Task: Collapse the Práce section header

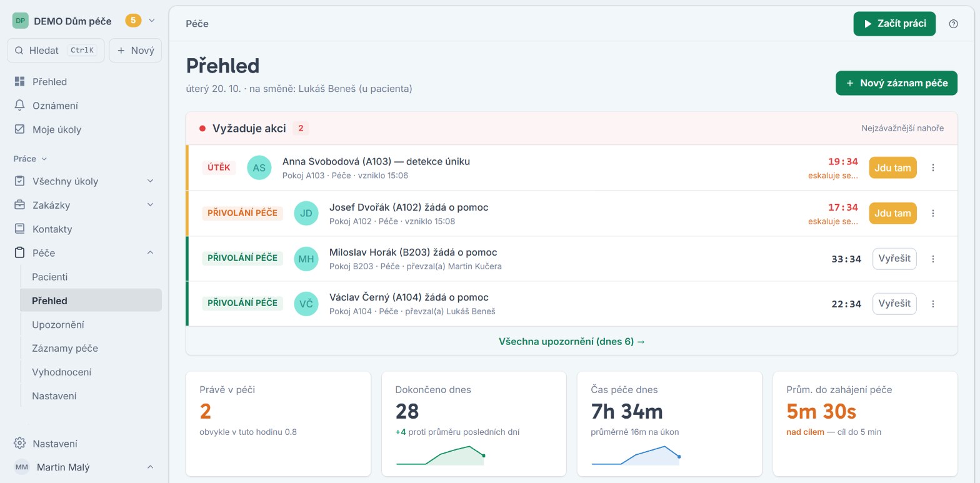Action: [30, 159]
